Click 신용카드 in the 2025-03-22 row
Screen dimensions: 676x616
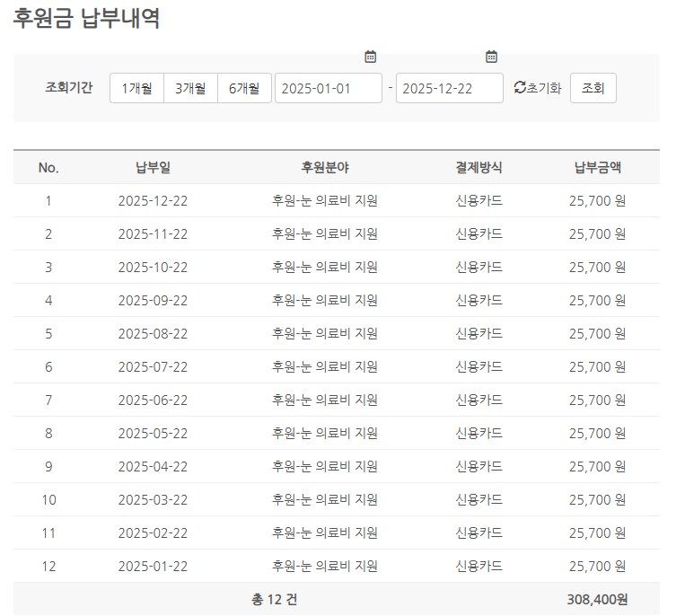479,500
